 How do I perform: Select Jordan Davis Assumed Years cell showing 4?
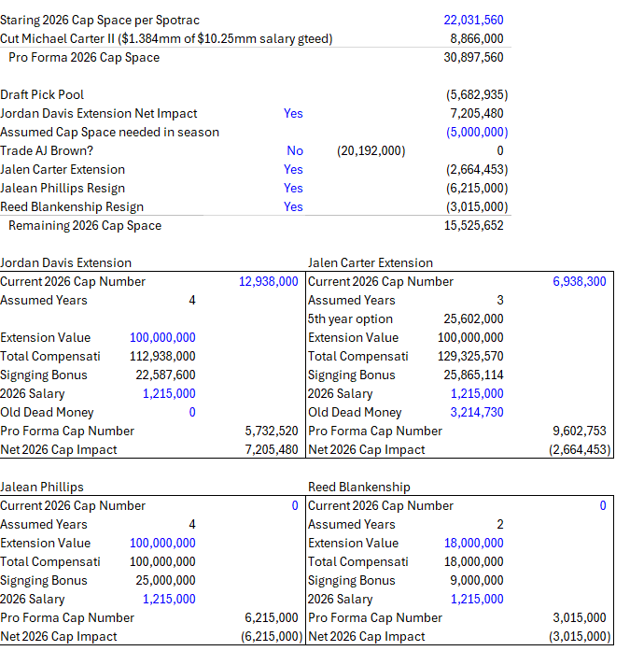[x=192, y=300]
